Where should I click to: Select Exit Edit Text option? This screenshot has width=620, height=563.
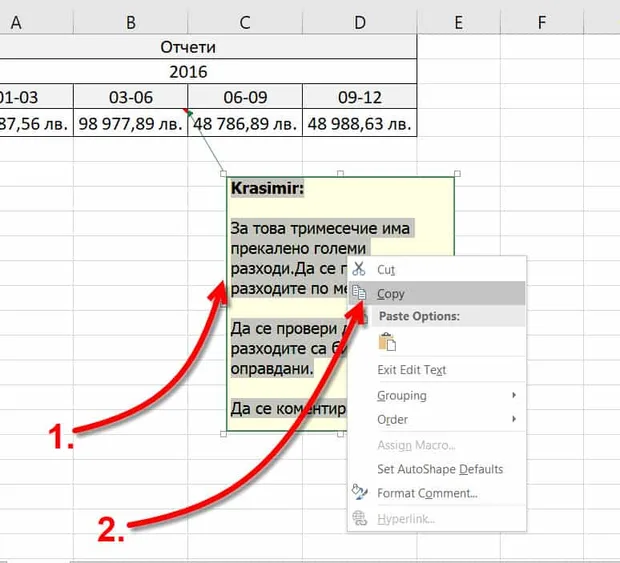click(412, 370)
